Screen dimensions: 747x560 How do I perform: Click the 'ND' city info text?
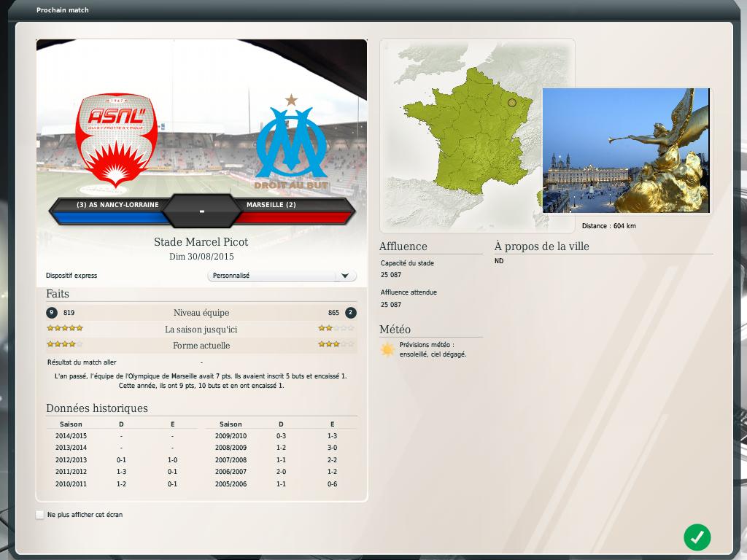click(x=499, y=261)
